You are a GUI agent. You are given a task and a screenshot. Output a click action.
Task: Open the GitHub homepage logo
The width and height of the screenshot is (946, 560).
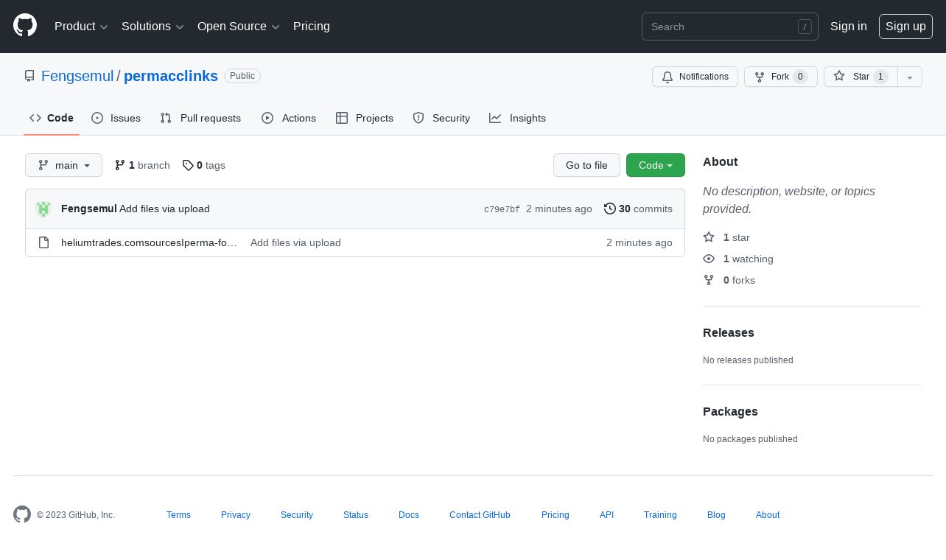[x=25, y=26]
